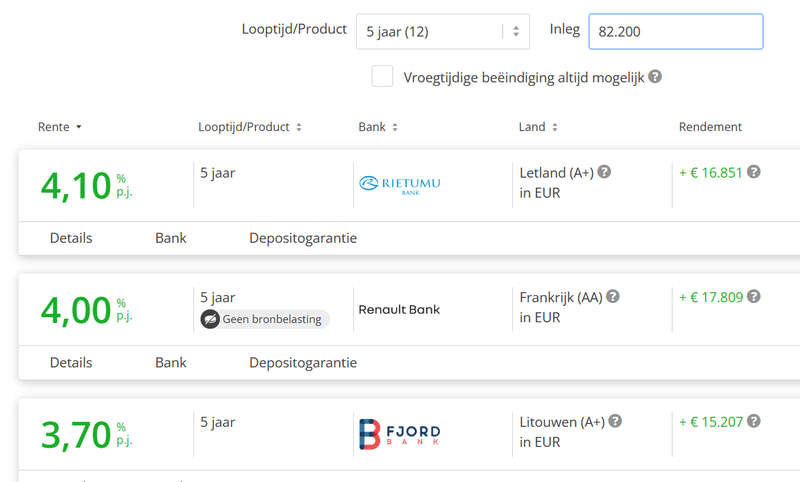Open the Looptijd/Product 5 jaar dropdown
The height and width of the screenshot is (482, 800).
[x=444, y=31]
